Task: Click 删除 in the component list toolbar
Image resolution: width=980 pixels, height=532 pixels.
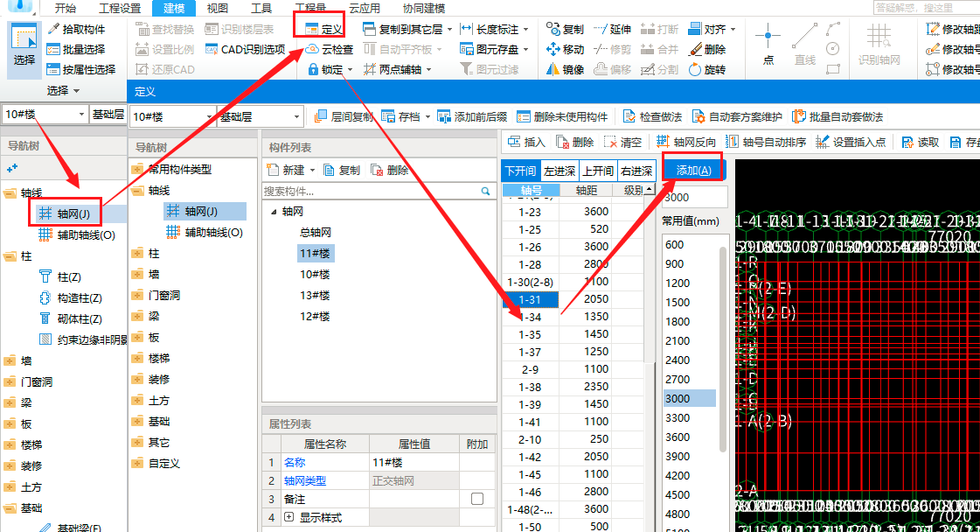Action: (389, 171)
